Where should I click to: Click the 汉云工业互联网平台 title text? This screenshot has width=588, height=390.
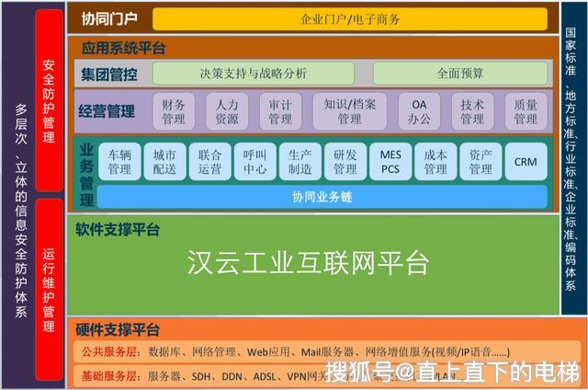[x=308, y=262]
